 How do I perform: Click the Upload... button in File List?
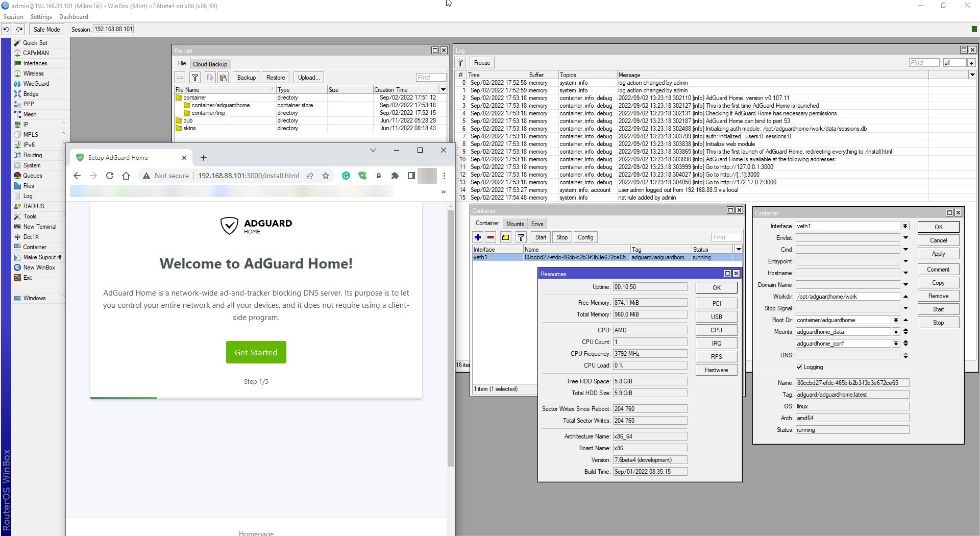pyautogui.click(x=309, y=78)
